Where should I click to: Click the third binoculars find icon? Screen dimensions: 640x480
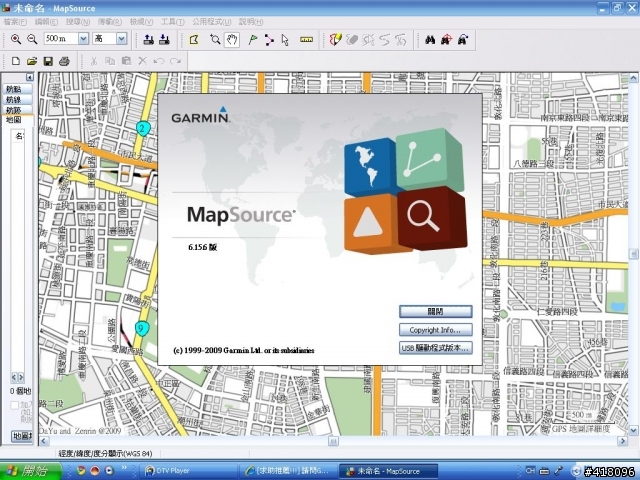pyautogui.click(x=463, y=40)
